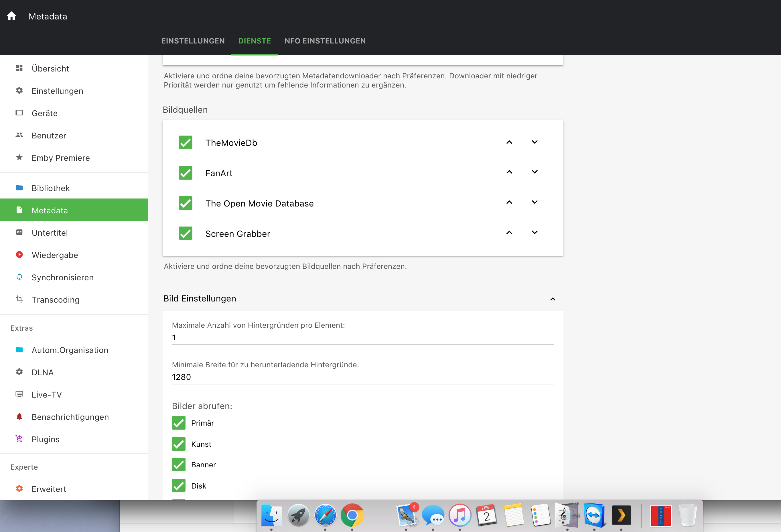This screenshot has height=532, width=781.
Task: Uncheck FanArt image source
Action: point(186,172)
